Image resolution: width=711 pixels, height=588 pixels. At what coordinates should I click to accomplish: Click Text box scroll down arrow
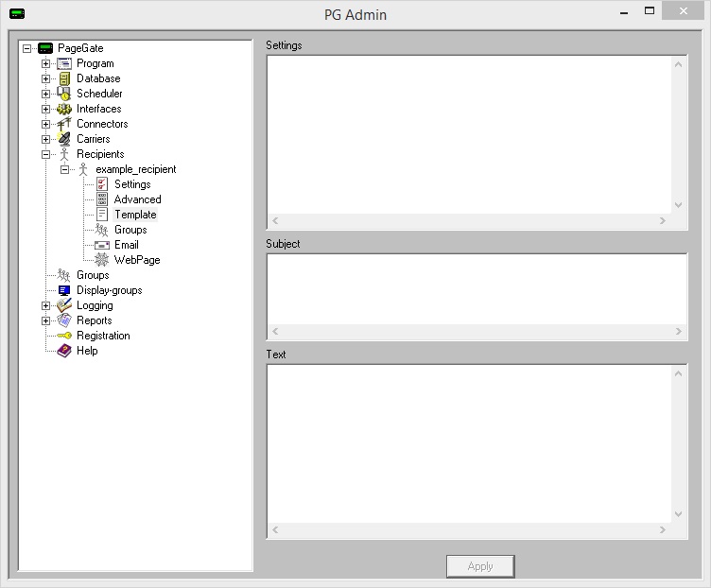(x=678, y=514)
